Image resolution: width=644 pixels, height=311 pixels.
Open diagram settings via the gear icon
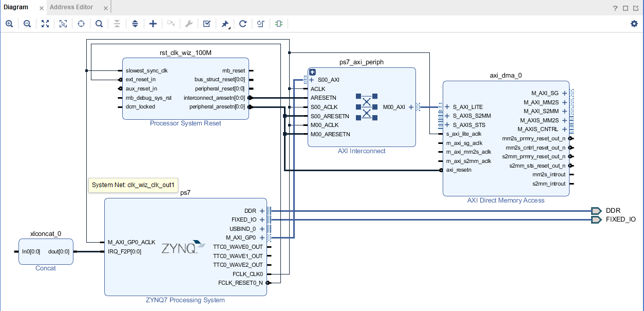[x=635, y=23]
